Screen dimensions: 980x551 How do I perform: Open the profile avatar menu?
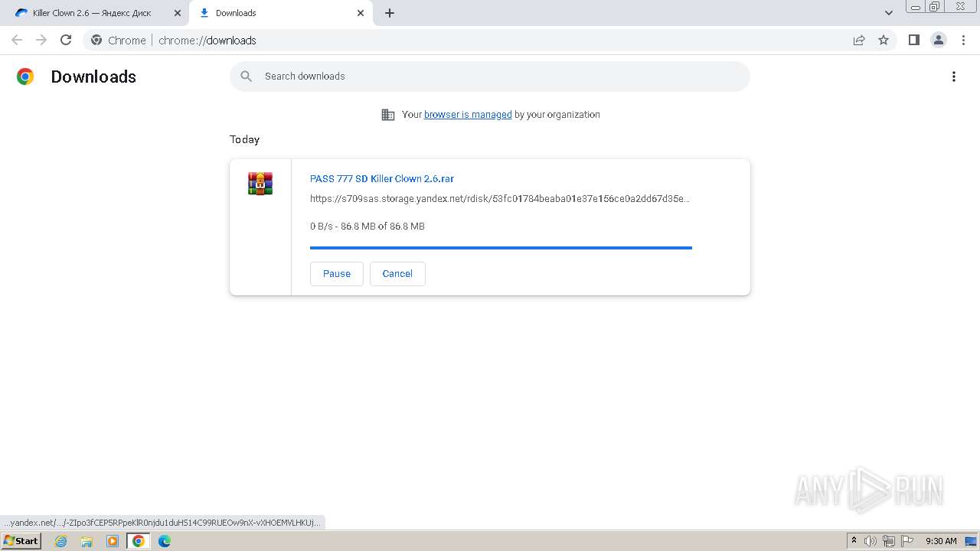pyautogui.click(x=939, y=41)
